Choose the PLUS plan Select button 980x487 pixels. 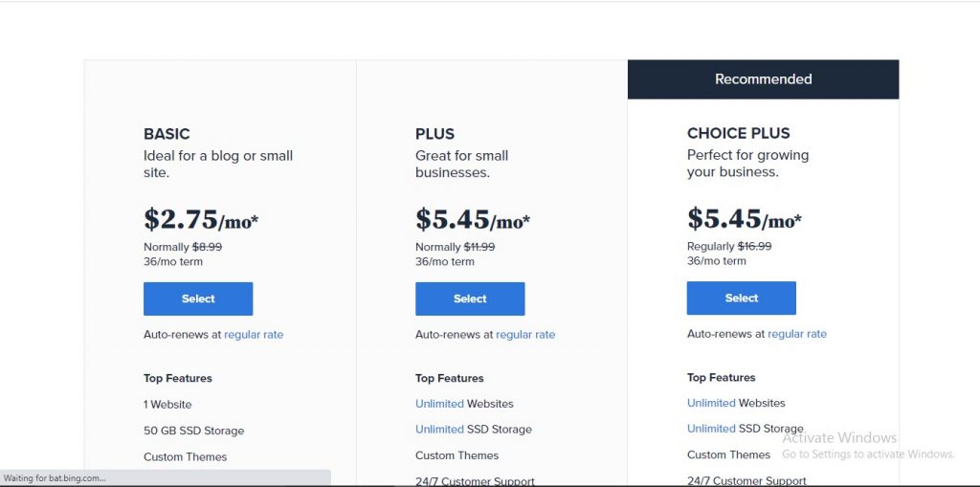pyautogui.click(x=470, y=299)
